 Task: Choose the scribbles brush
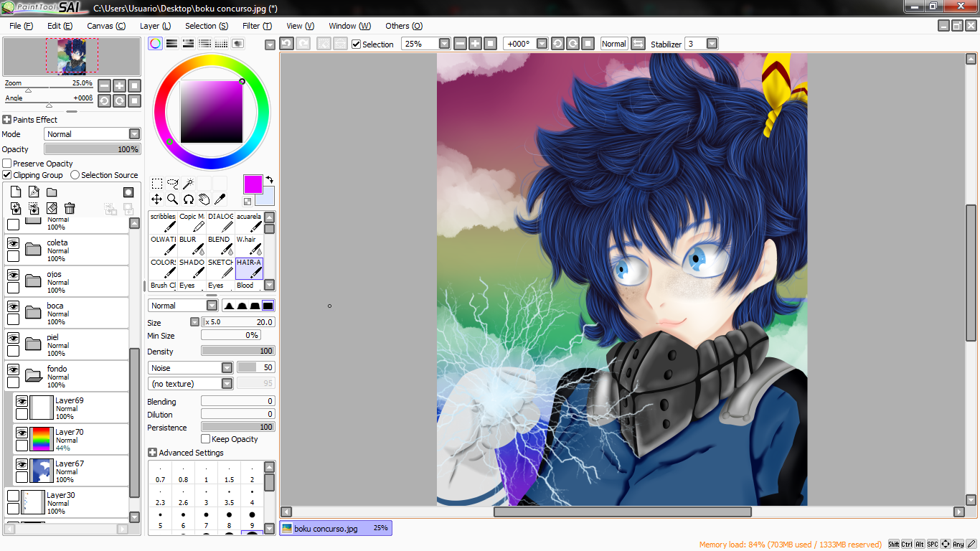click(x=163, y=222)
